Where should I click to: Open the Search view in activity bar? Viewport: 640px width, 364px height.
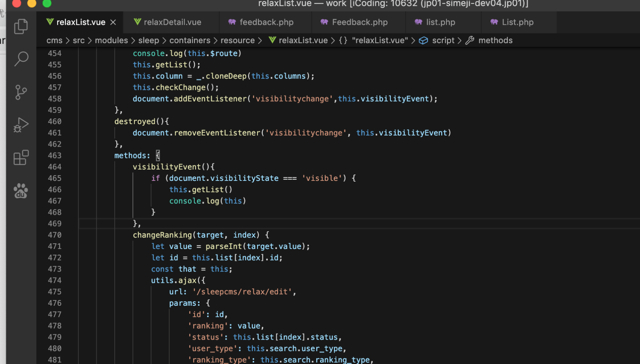[x=21, y=59]
